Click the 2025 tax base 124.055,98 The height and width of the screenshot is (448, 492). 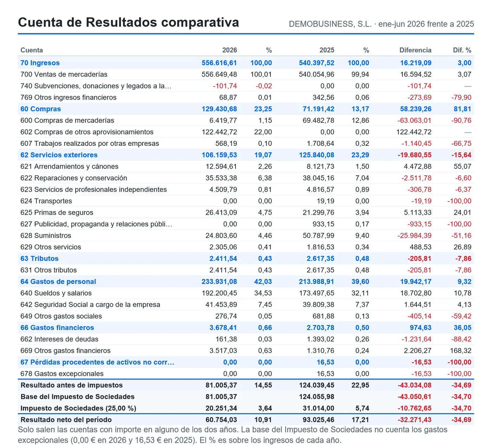pyautogui.click(x=317, y=397)
